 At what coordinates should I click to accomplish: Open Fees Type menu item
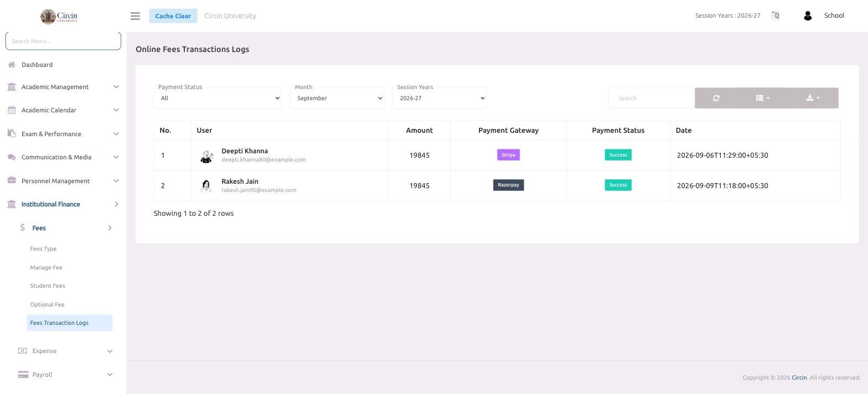(43, 248)
